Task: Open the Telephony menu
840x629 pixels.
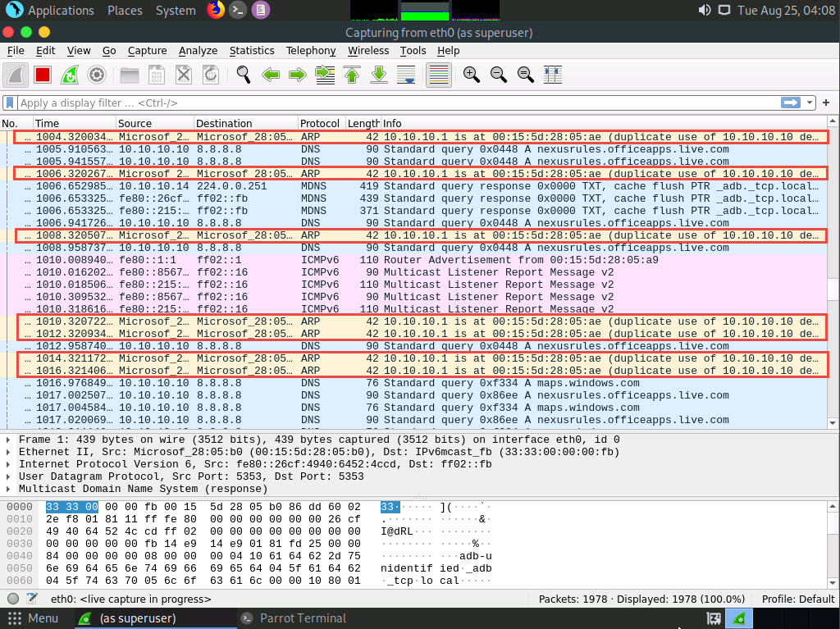Action: pos(311,50)
